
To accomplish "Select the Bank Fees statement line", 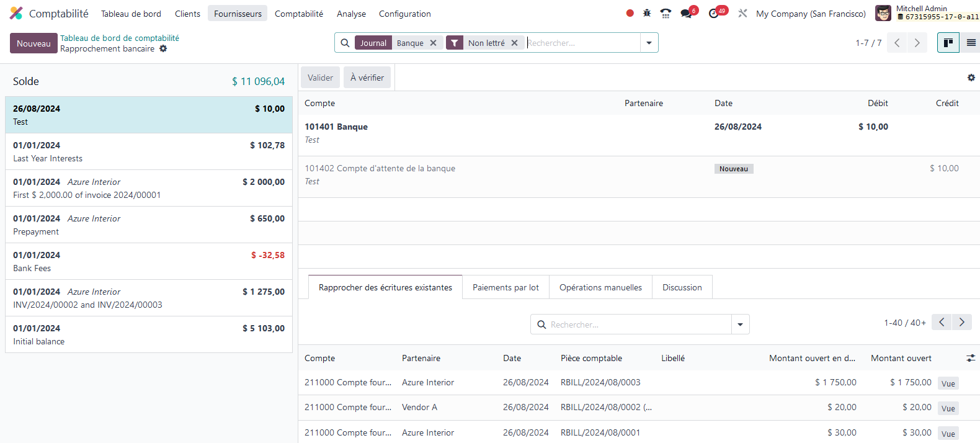I will (x=148, y=261).
